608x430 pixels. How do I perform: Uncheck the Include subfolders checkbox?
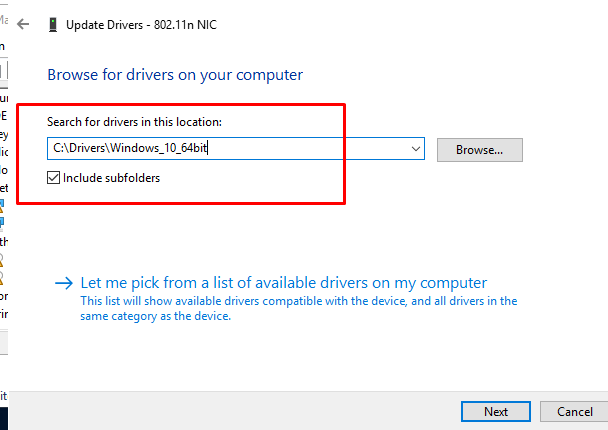(x=54, y=178)
